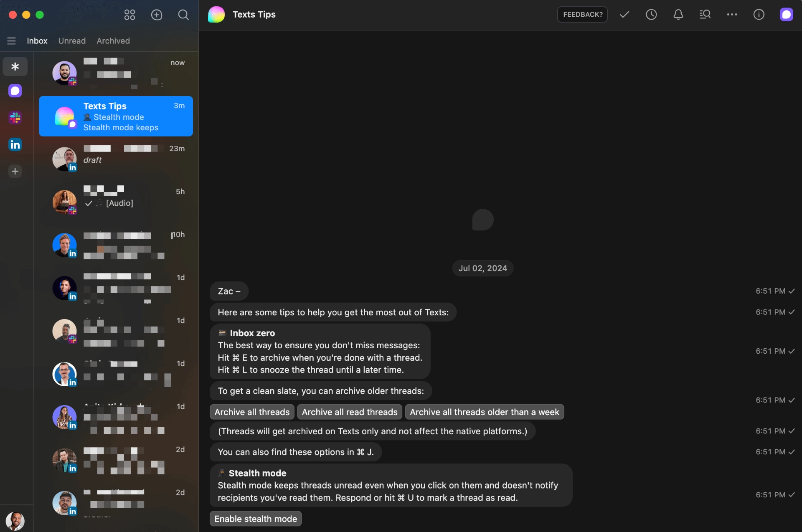Switch to the Archived tab

[x=113, y=41]
